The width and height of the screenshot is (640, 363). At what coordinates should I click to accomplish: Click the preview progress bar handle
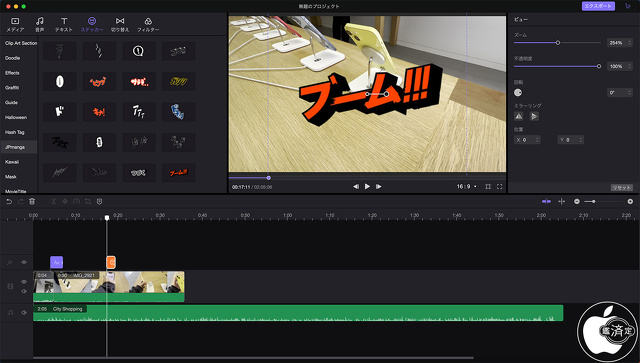tap(269, 178)
